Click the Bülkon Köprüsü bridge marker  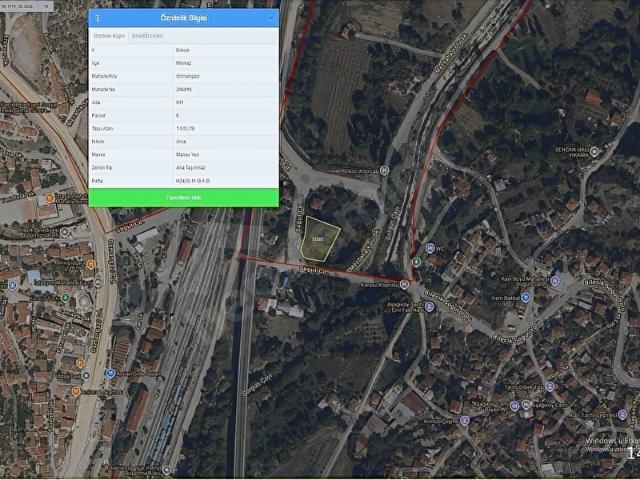384,170
